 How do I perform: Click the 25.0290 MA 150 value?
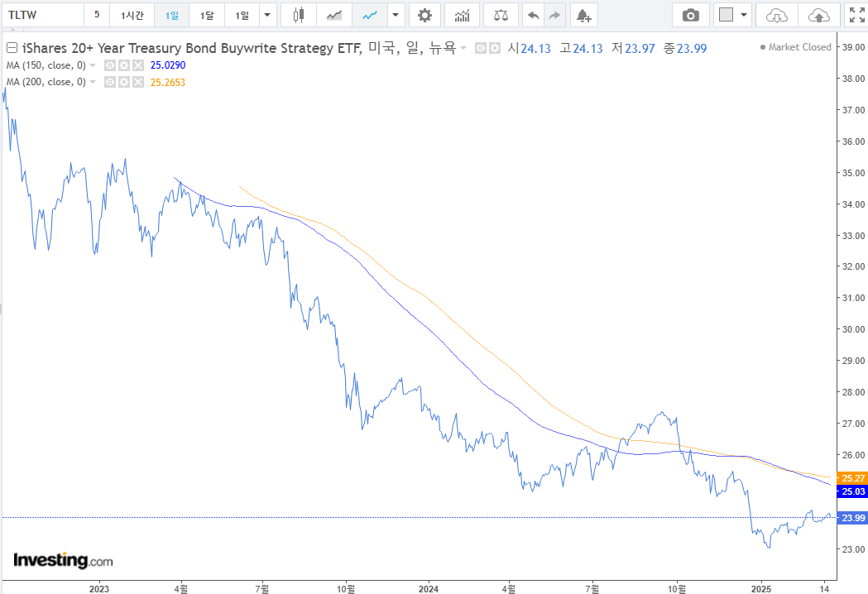[168, 65]
